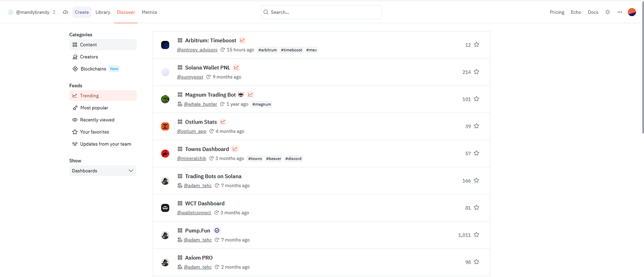Click the green @mandybrandy avatar dot

pyautogui.click(x=11, y=12)
